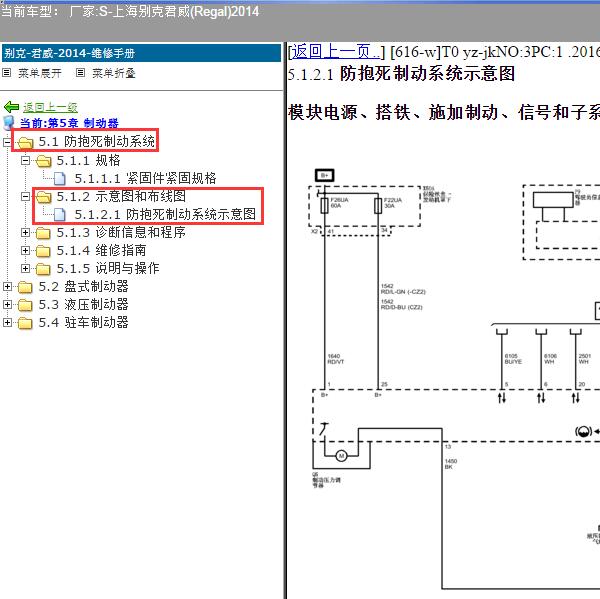Open 5.1.2.1 防抱死制动系统示意图 page

click(x=165, y=214)
